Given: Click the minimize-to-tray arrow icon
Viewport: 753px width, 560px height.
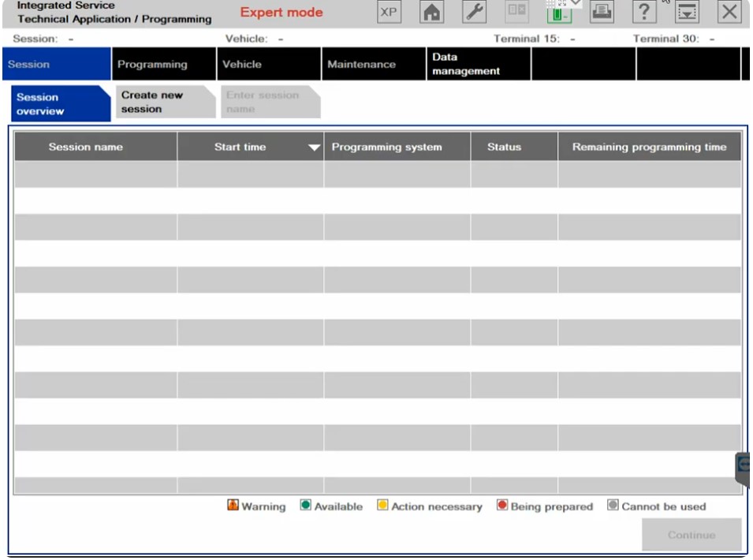Looking at the screenshot, I should pos(688,13).
